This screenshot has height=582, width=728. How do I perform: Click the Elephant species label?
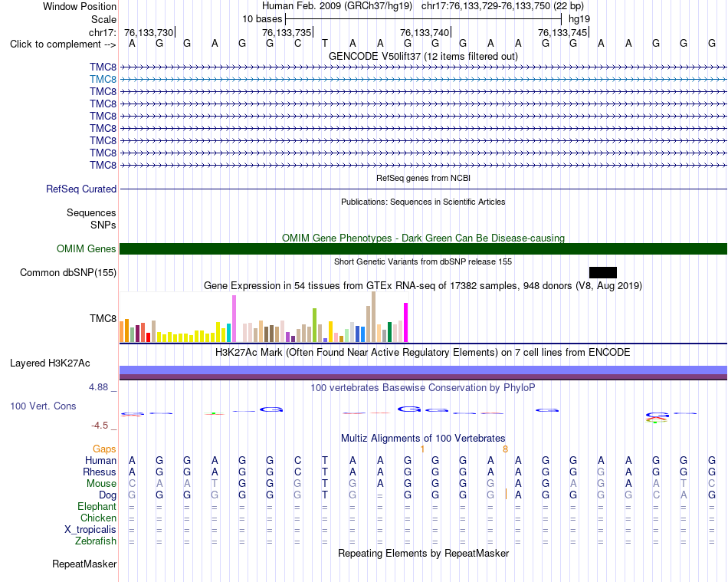click(x=97, y=506)
